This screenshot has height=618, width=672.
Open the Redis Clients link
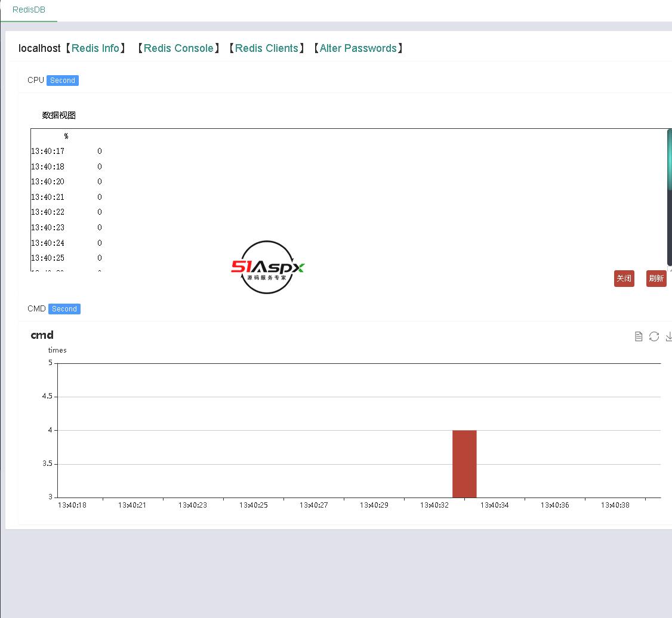pos(267,48)
